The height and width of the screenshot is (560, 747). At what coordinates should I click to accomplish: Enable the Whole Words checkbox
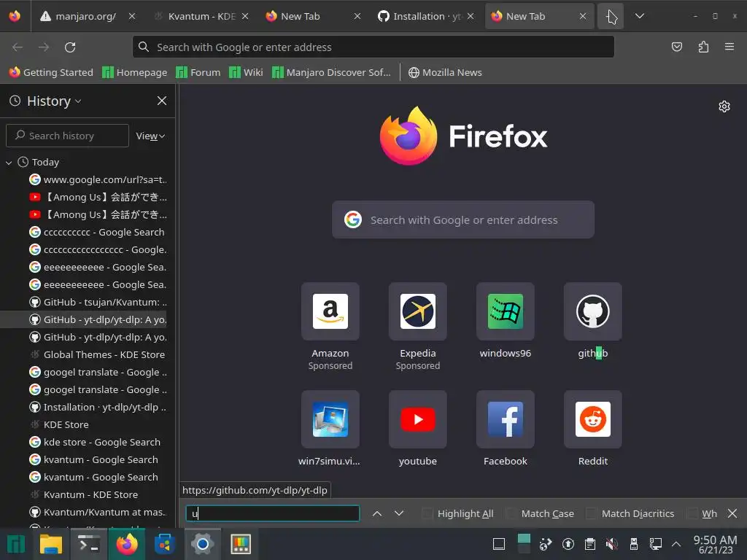click(692, 513)
